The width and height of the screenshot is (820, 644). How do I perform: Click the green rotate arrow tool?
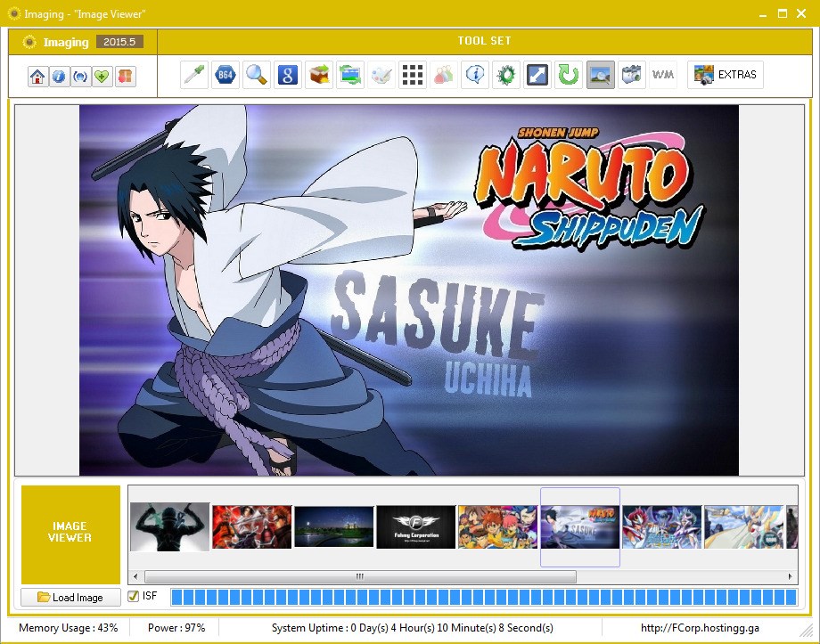tap(569, 75)
